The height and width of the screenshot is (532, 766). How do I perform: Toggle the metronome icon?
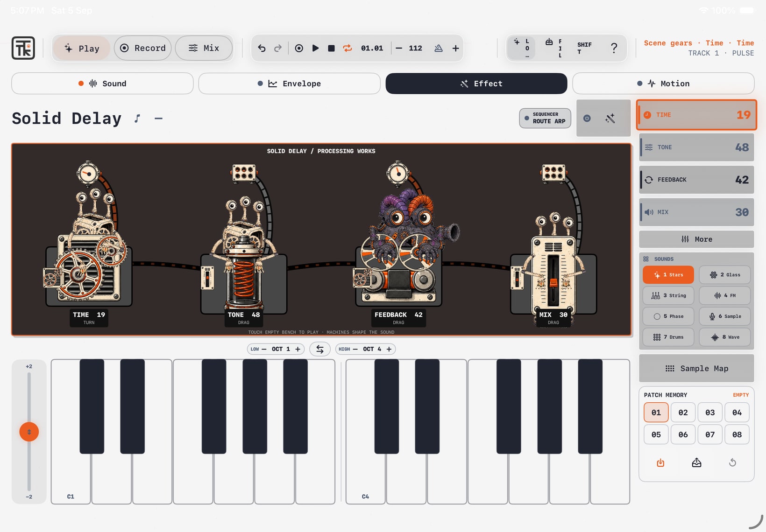coord(438,48)
